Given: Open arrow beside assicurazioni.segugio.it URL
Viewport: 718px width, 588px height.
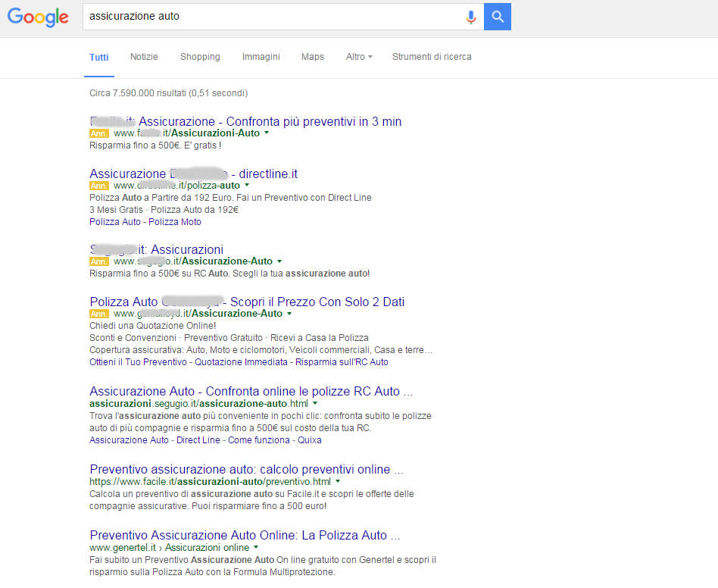Looking at the screenshot, I should [x=315, y=403].
